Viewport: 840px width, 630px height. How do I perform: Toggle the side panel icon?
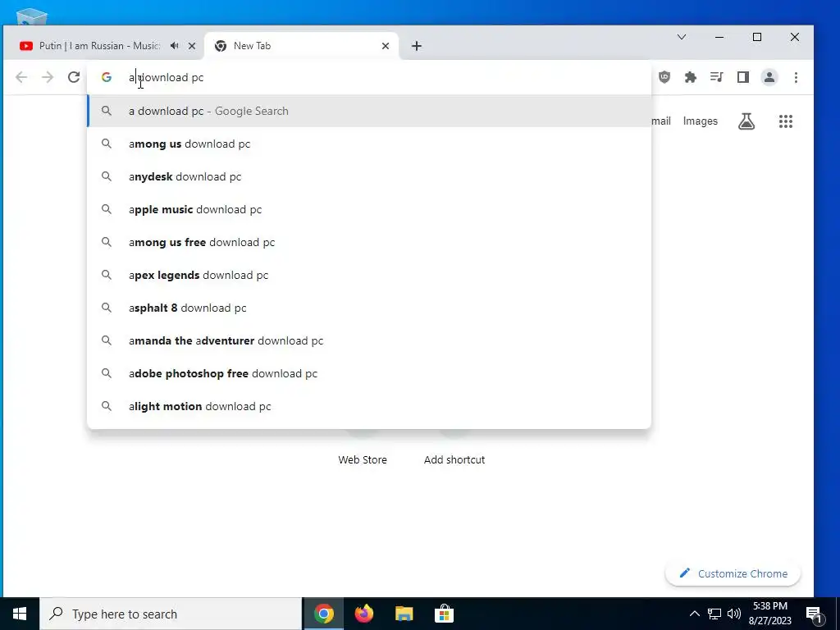click(743, 77)
